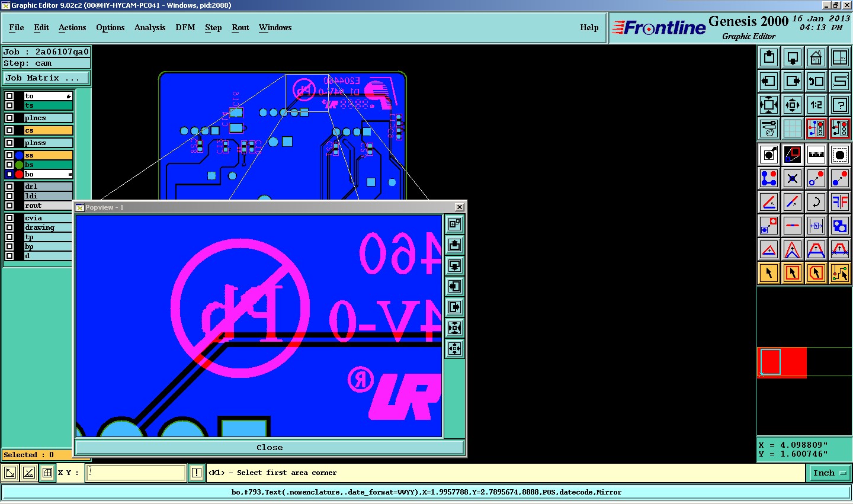Select the net selection arrow tool
Image resolution: width=853 pixels, height=504 pixels.
coord(840,273)
